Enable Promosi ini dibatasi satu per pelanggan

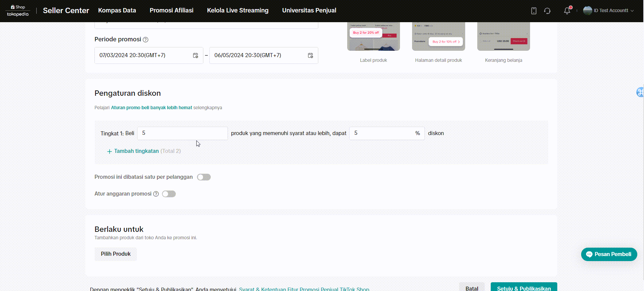point(204,177)
